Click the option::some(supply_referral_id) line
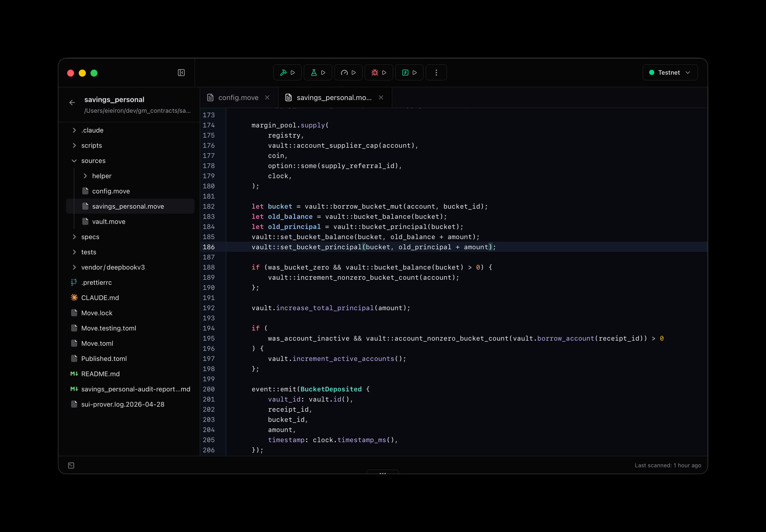This screenshot has width=766, height=532. coord(335,166)
